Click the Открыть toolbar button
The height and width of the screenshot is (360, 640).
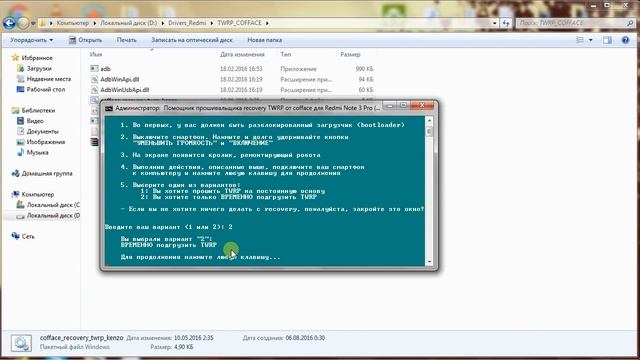tap(85, 40)
